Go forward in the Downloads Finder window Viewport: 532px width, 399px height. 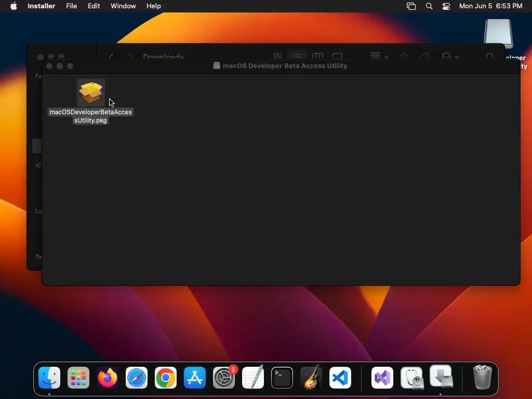pos(130,56)
